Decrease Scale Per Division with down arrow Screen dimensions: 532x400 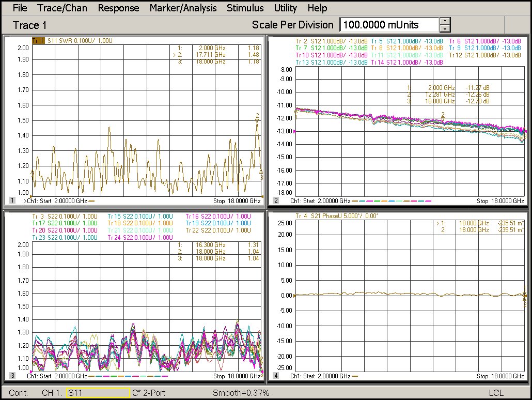[x=445, y=29]
